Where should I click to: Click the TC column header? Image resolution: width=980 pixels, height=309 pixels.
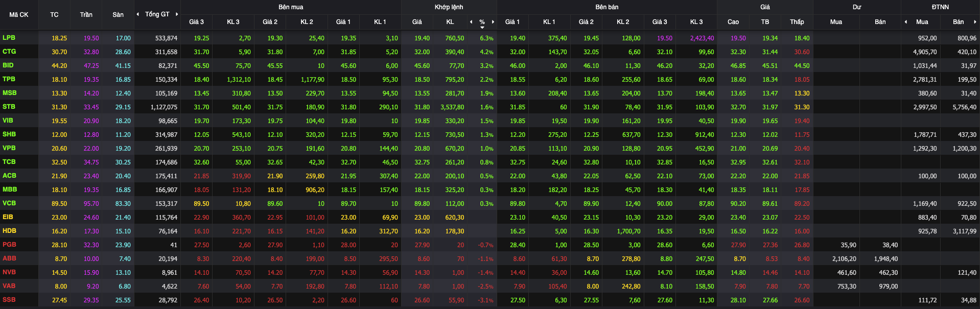[54, 15]
